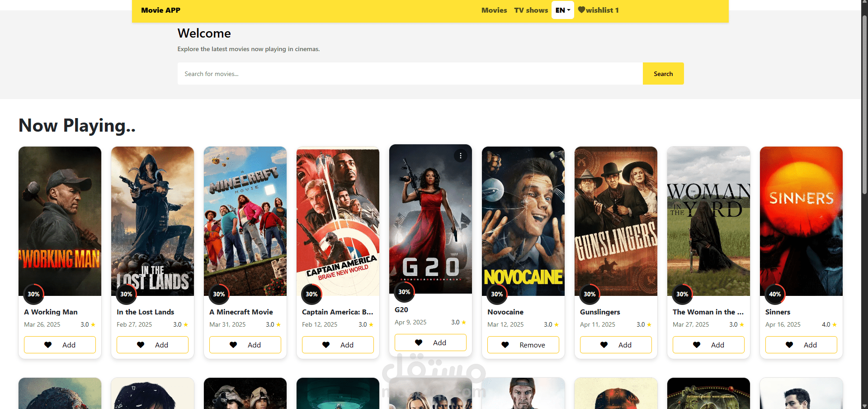
Task: Click the 30% rating badge on Captain America
Action: (311, 294)
